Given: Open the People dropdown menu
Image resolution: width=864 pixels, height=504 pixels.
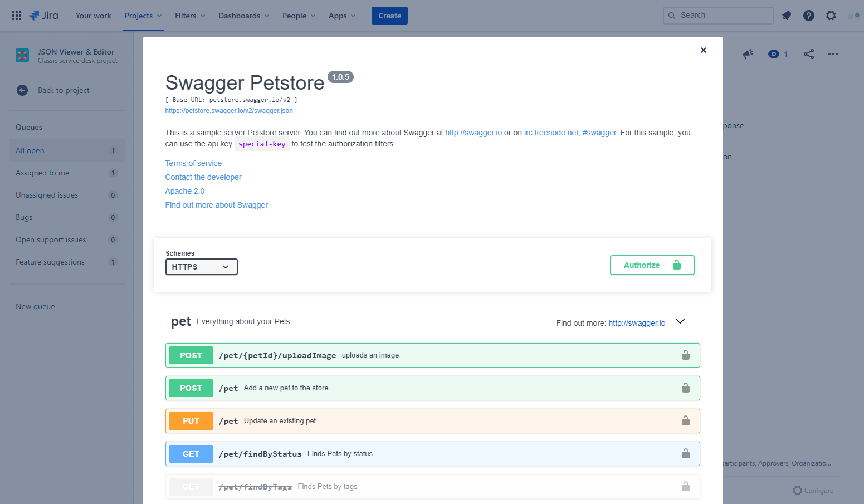Looking at the screenshot, I should point(299,16).
